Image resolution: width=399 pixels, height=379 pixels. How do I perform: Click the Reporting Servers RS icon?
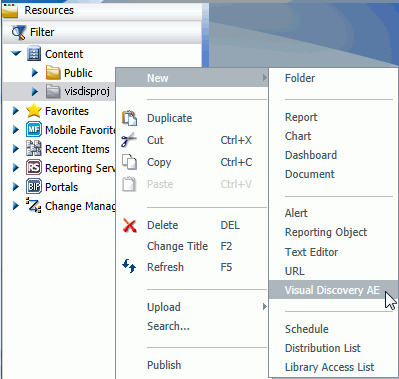(x=34, y=168)
